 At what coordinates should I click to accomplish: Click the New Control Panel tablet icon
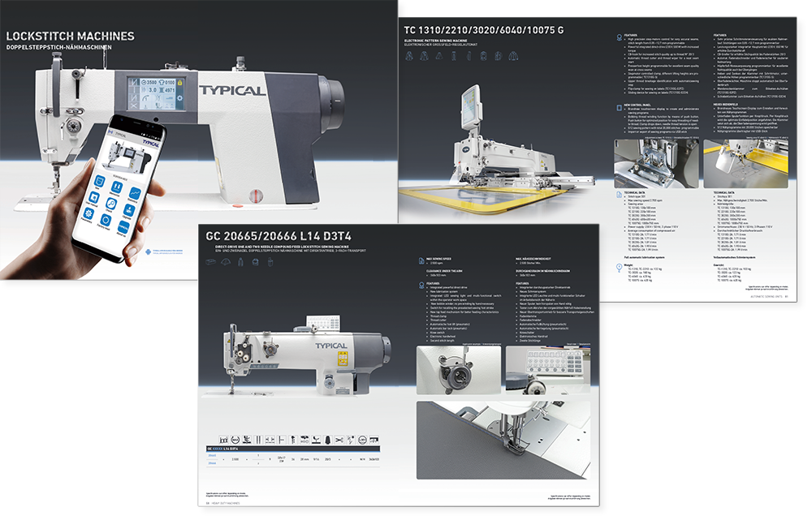620,108
